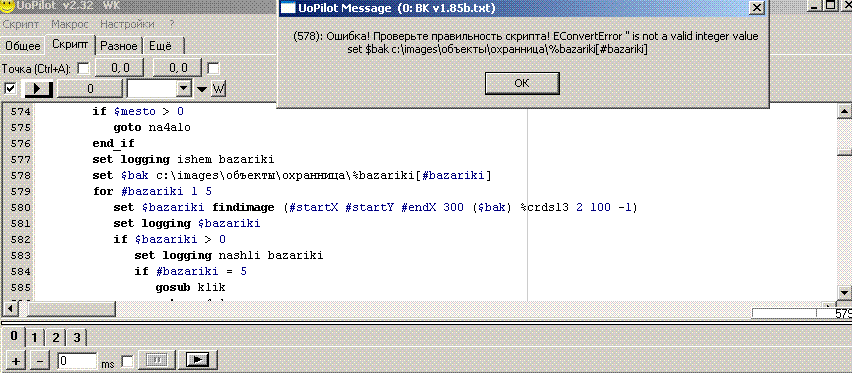Switch to script tab 2
The width and height of the screenshot is (852, 373).
point(55,338)
